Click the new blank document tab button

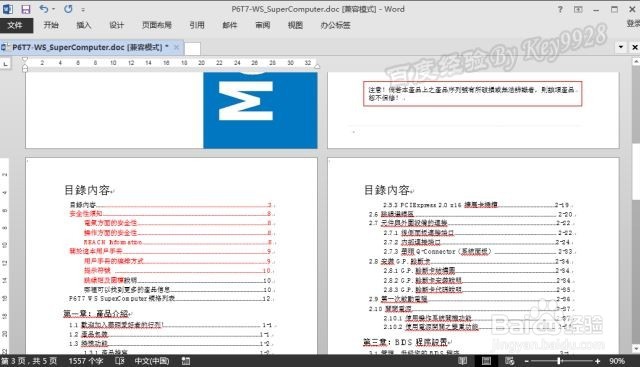[x=192, y=48]
